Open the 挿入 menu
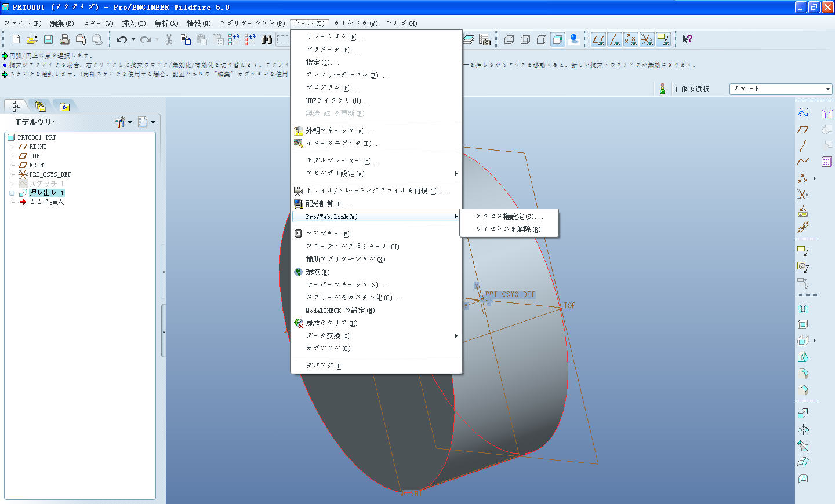 click(133, 23)
